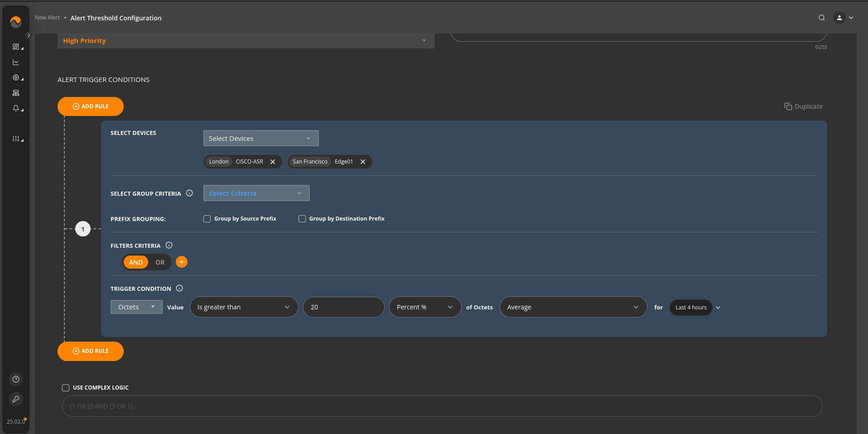Click the version 25.02.0 label
868x434 pixels.
click(x=16, y=421)
